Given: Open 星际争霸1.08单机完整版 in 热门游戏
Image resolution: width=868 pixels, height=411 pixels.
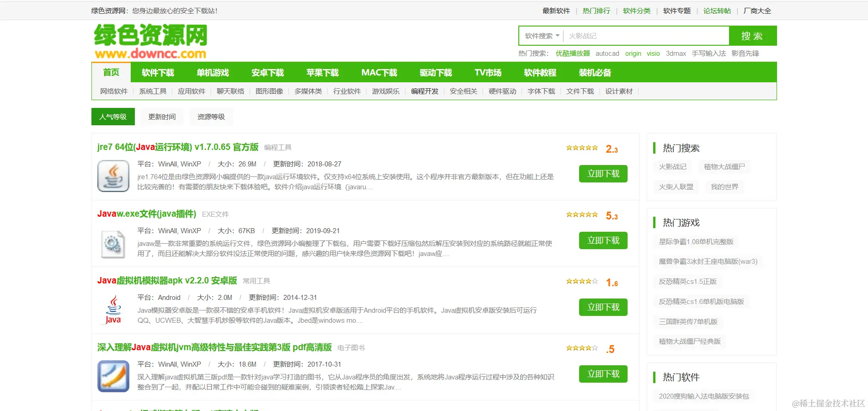Looking at the screenshot, I should (x=696, y=241).
